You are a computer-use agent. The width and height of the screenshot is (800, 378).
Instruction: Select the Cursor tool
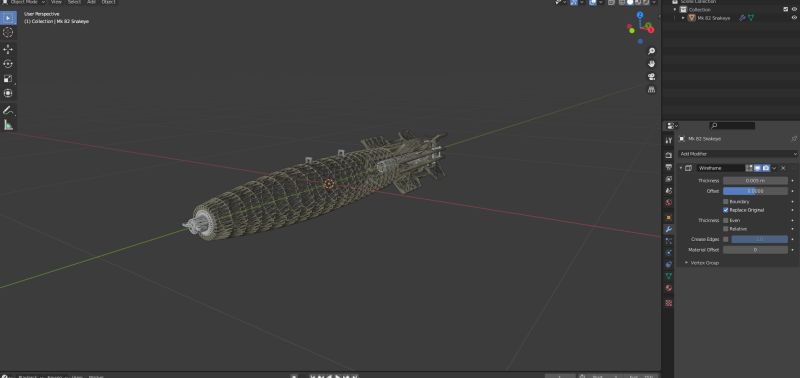(x=8, y=33)
